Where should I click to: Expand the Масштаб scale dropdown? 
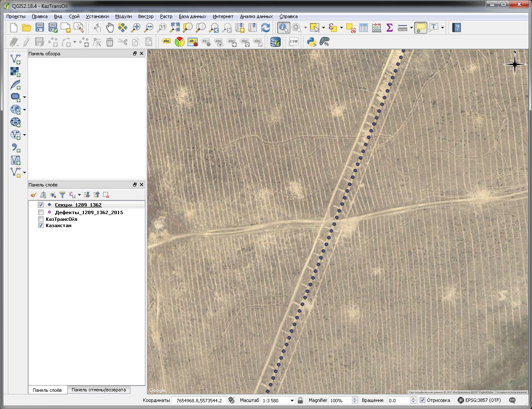click(292, 401)
